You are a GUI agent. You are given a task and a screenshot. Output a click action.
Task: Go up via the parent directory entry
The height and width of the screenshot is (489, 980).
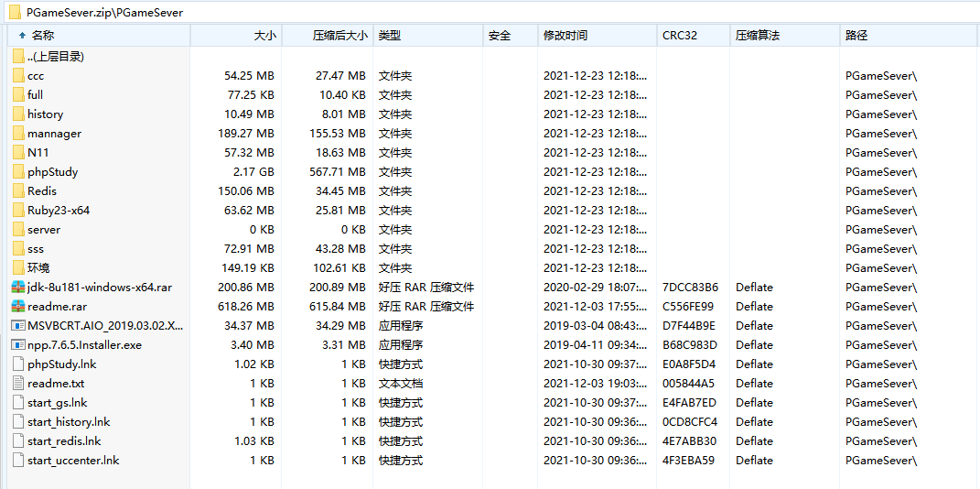point(55,56)
